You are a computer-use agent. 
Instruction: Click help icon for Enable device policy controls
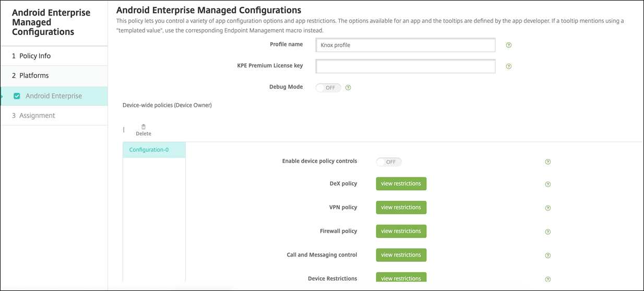click(548, 162)
